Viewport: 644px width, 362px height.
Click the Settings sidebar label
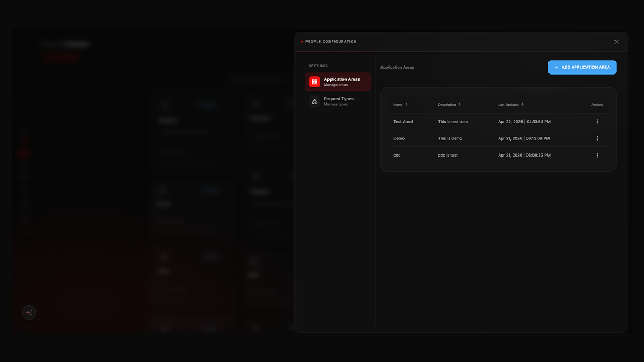318,66
